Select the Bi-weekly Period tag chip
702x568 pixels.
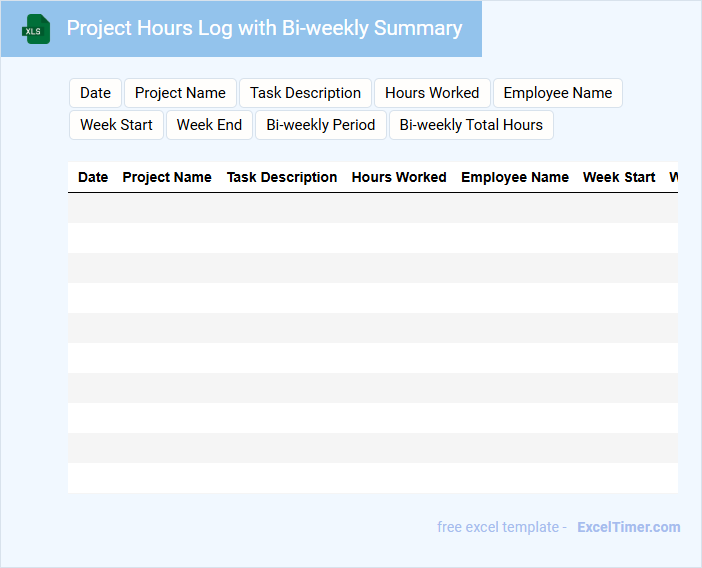click(x=321, y=125)
